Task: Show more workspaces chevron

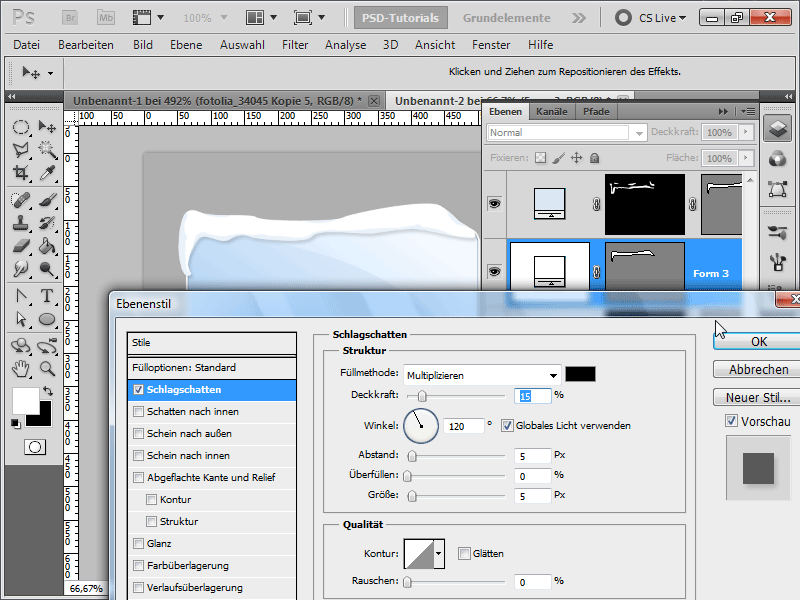Action: pyautogui.click(x=579, y=18)
